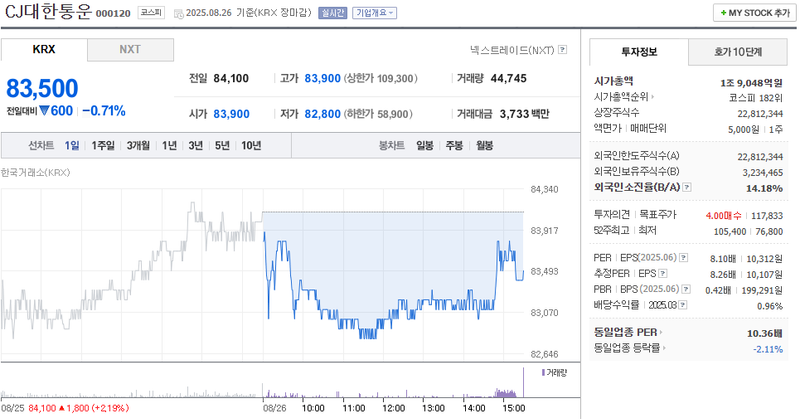This screenshot has width=800, height=419.
Task: Show 주봉 candlestick chart
Action: click(x=454, y=145)
